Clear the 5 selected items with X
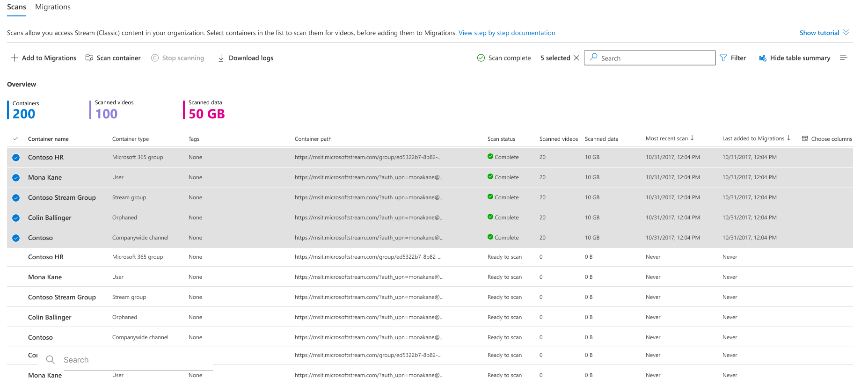This screenshot has height=378, width=868. 576,58
